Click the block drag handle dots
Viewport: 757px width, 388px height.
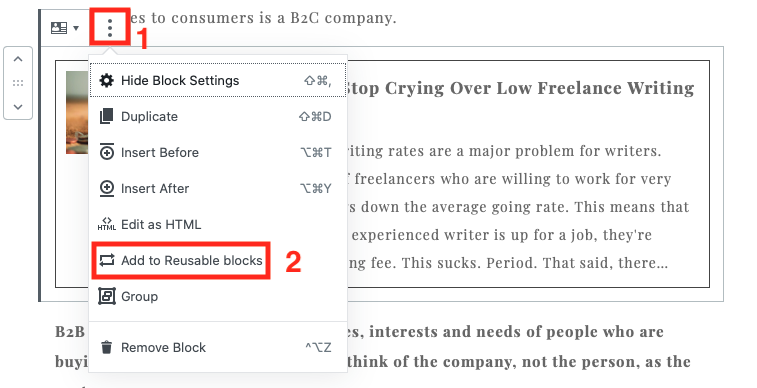click(18, 83)
